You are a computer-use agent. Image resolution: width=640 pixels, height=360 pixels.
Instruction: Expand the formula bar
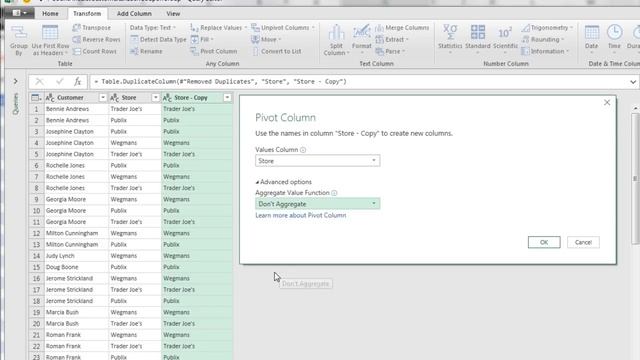[633, 82]
